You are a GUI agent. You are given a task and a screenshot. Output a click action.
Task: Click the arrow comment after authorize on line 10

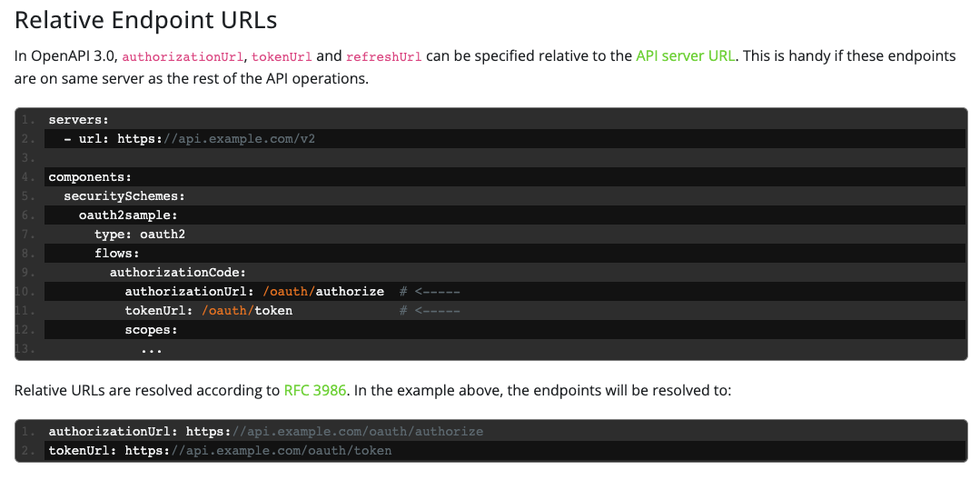coord(430,292)
